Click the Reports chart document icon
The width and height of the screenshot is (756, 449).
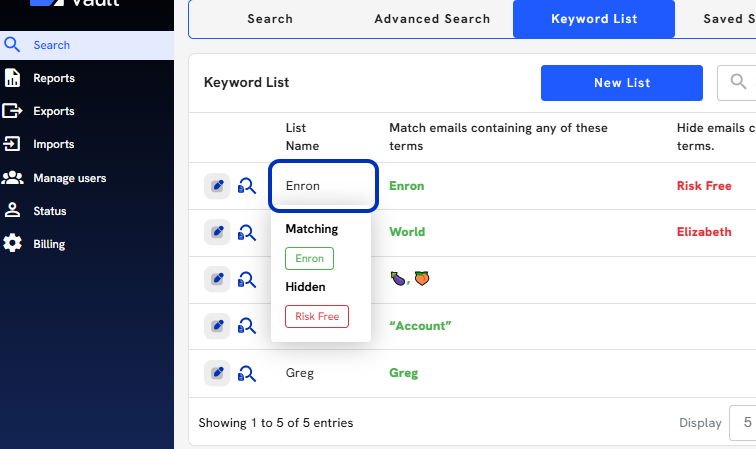12,78
